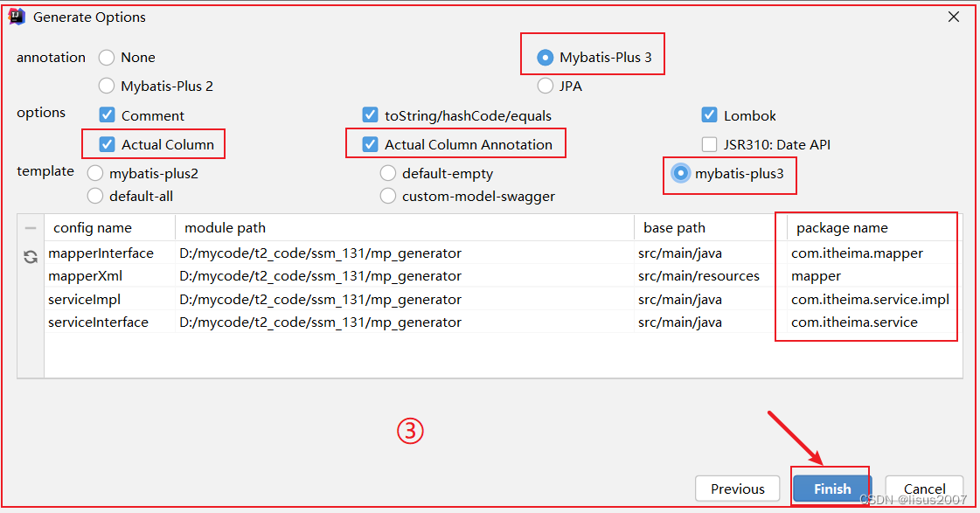Screen dimensions: 980x513
Task: Select the JPA annotation radio button
Action: (545, 86)
